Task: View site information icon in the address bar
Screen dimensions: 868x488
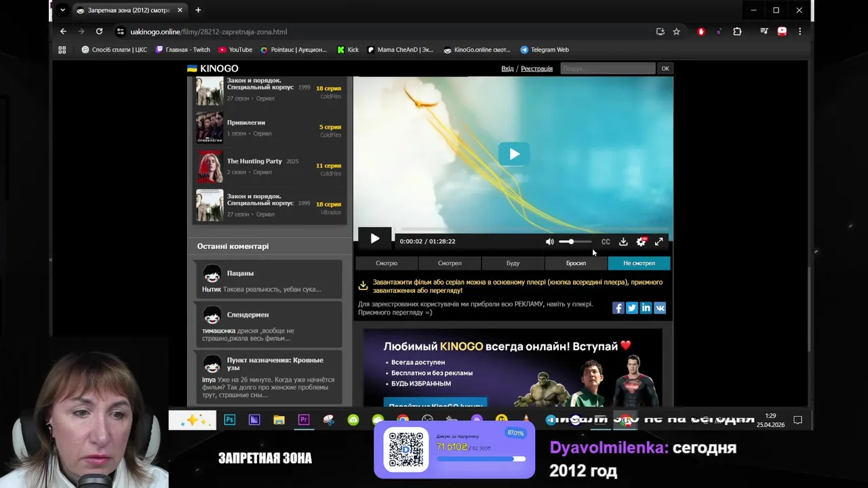Action: [120, 31]
